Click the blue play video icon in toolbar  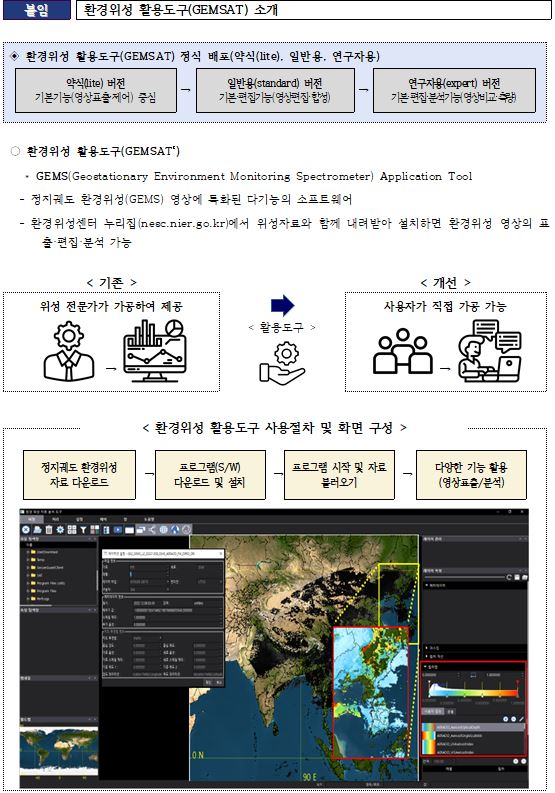click(117, 530)
